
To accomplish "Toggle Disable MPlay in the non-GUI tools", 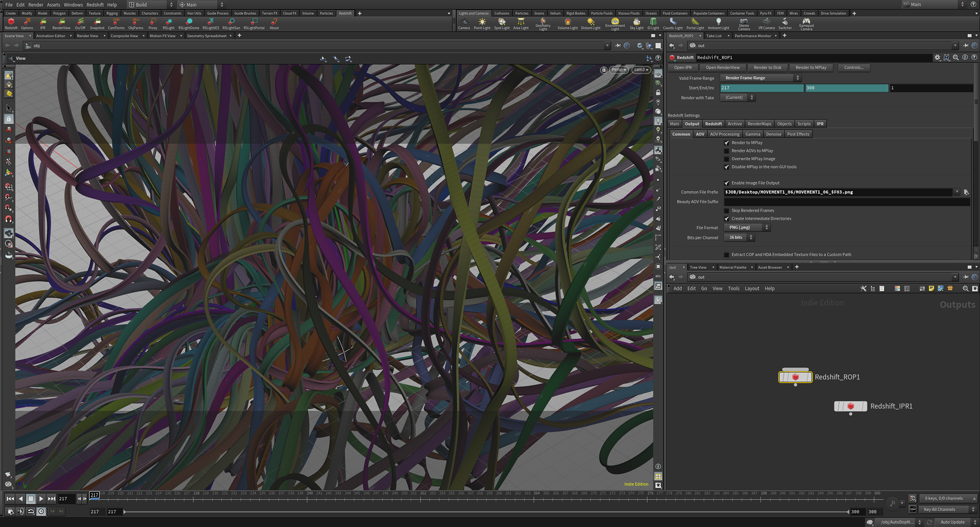I will click(727, 167).
